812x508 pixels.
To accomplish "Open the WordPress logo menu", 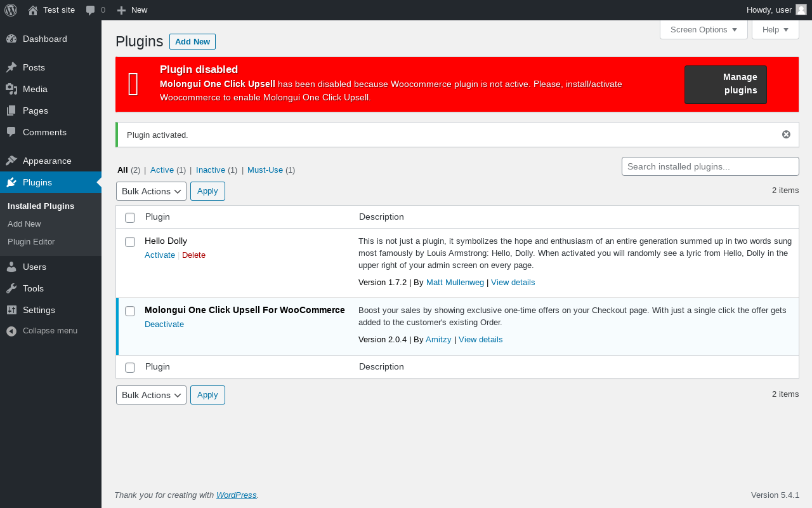I will point(11,10).
